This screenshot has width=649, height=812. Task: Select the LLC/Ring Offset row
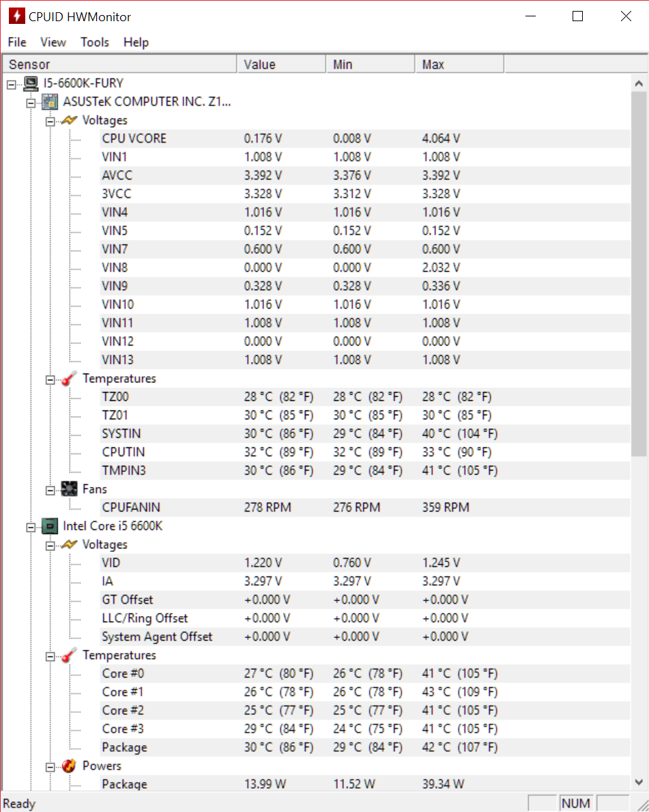click(365, 618)
